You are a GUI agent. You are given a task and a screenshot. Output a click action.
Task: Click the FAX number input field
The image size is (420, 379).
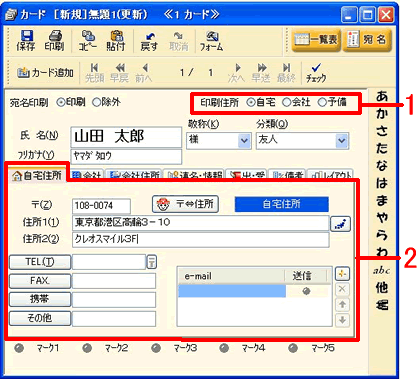(114, 281)
